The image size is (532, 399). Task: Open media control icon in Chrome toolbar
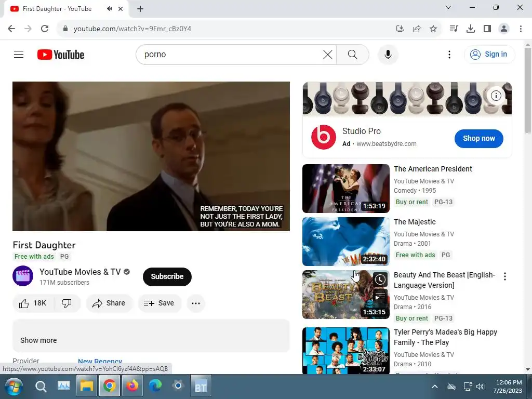(454, 29)
